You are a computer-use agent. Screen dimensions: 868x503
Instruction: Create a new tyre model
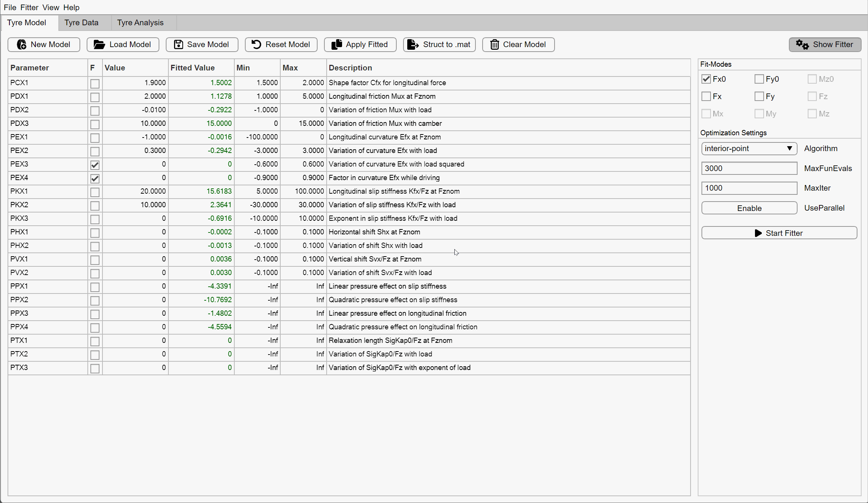[x=44, y=44]
